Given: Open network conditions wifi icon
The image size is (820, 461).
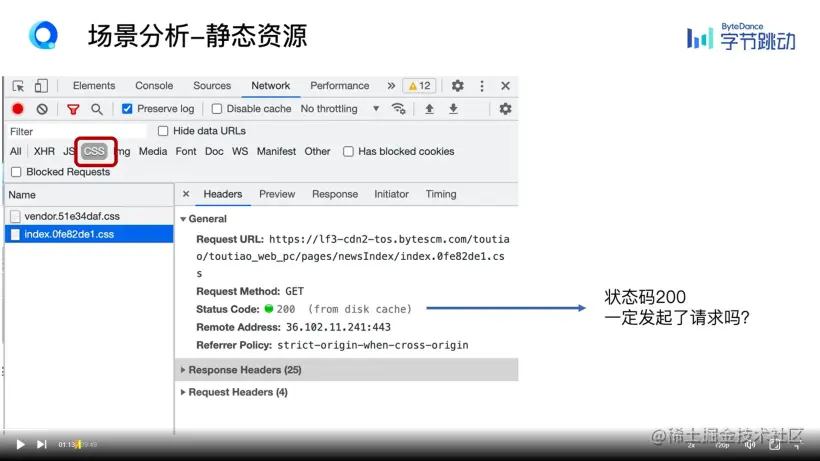Looking at the screenshot, I should pyautogui.click(x=398, y=109).
